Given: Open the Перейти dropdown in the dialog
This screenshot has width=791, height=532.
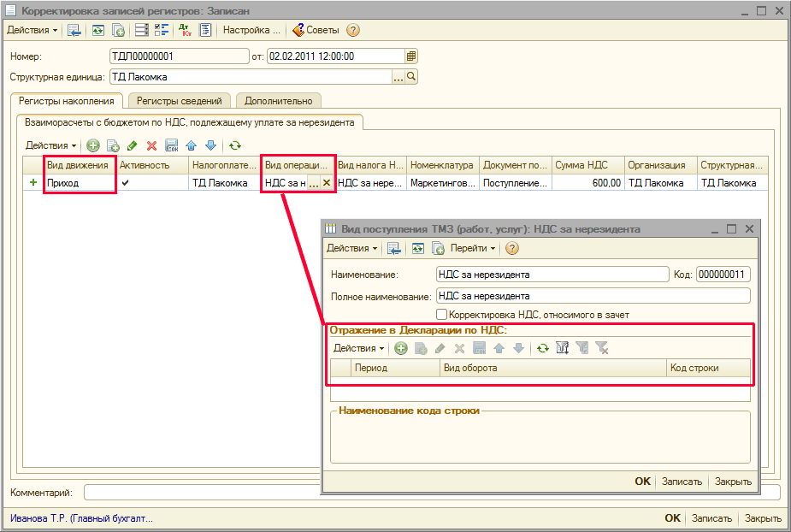Looking at the screenshot, I should point(473,248).
